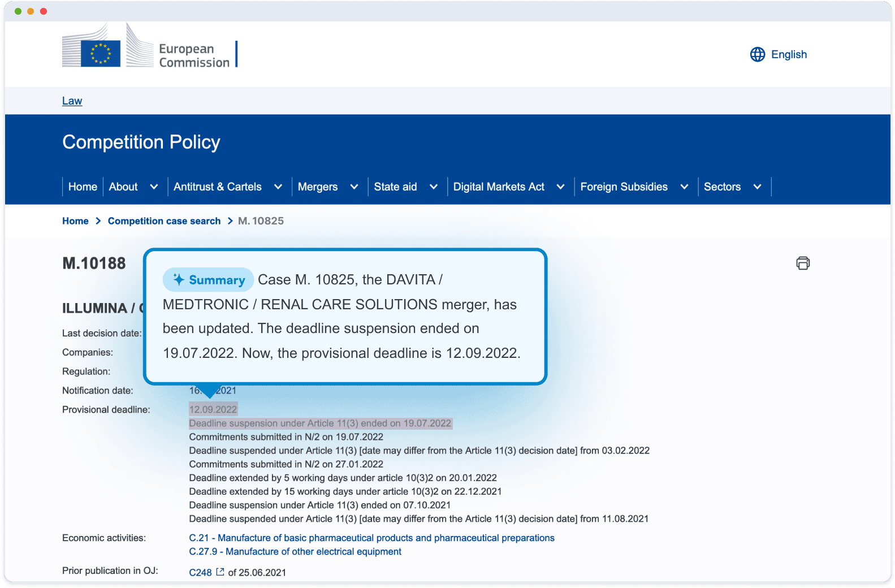
Task: Click 'of 25.06.2021' publication date text
Action: [x=257, y=573]
